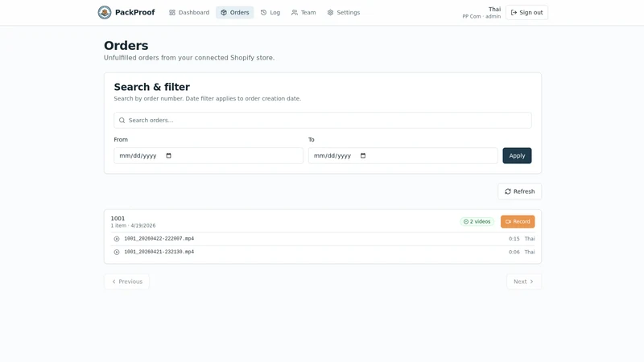The height and width of the screenshot is (362, 644).
Task: Apply the date filter
Action: (517, 155)
